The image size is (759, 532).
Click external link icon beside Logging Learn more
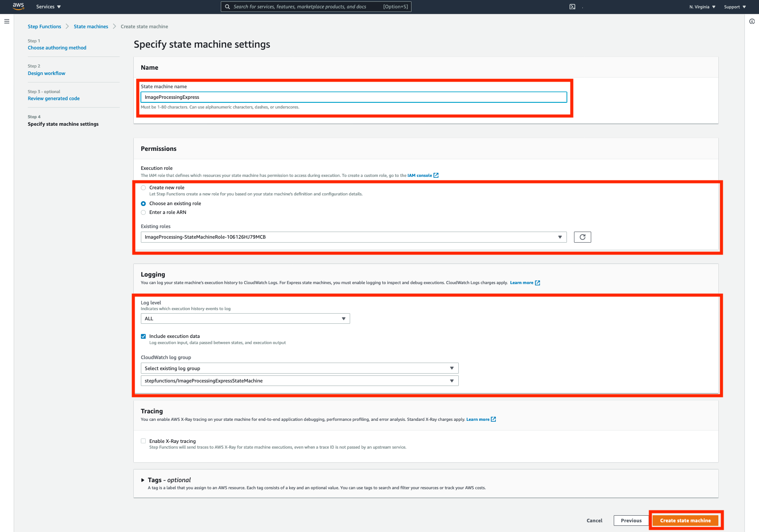pyautogui.click(x=538, y=283)
